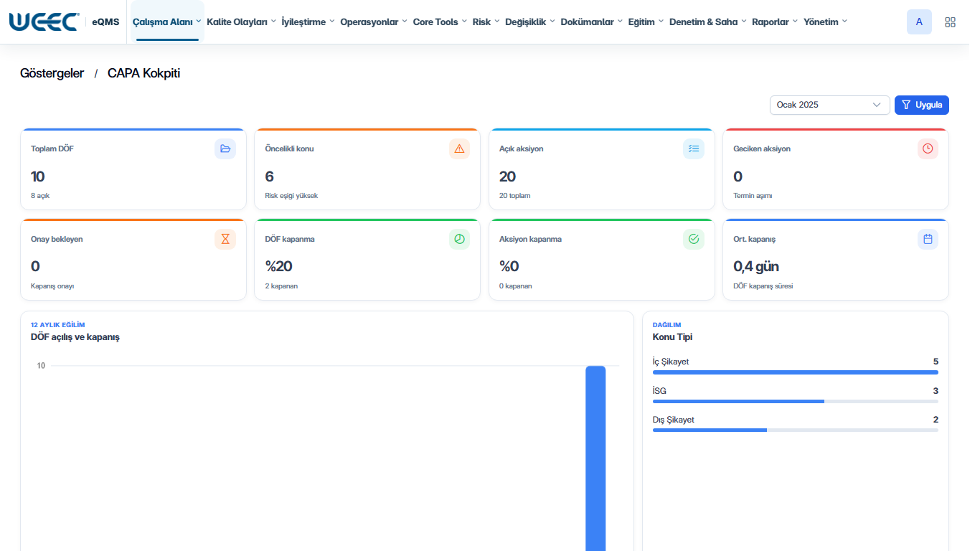Click the pie chart icon on DÖF kapanma
Image resolution: width=980 pixels, height=551 pixels.
point(459,239)
